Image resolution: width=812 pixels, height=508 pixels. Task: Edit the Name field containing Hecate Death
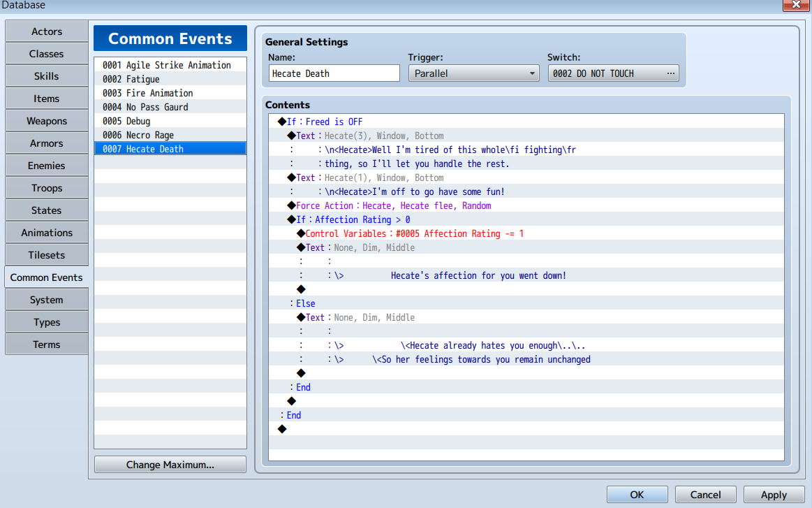[x=334, y=73]
